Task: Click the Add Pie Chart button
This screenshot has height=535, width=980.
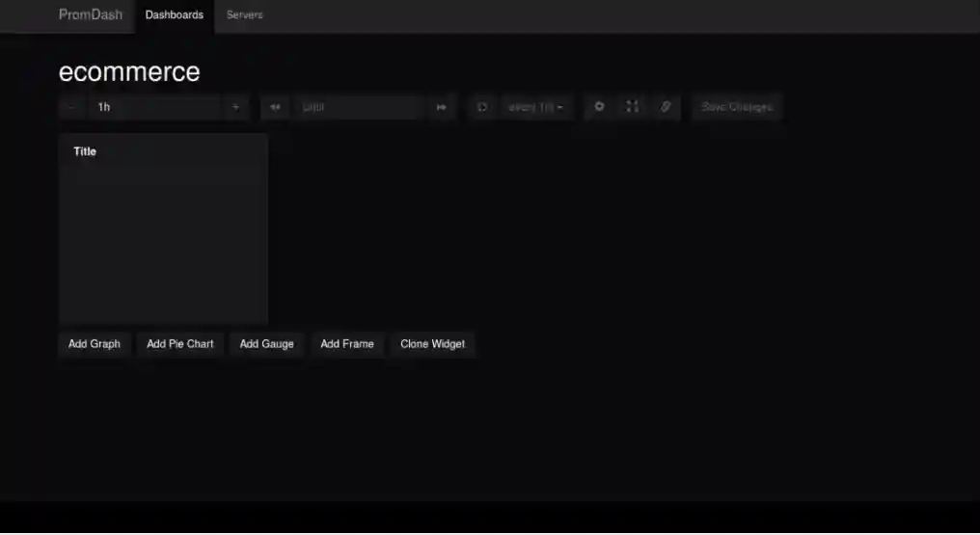Action: click(x=180, y=344)
